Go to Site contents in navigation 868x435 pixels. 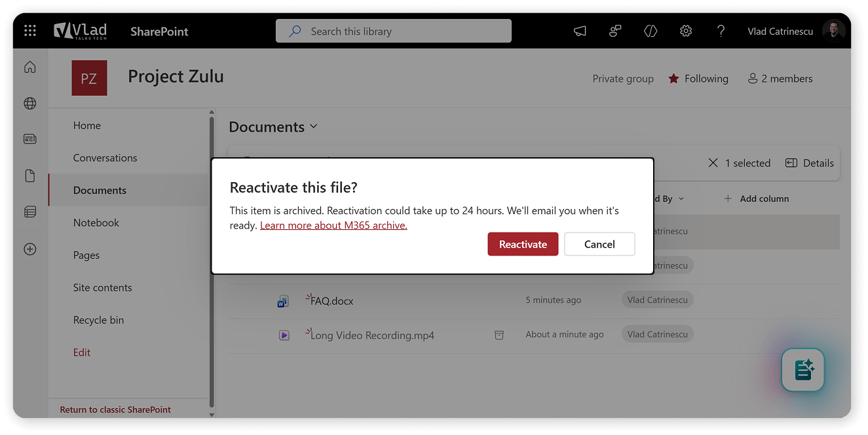pos(102,288)
